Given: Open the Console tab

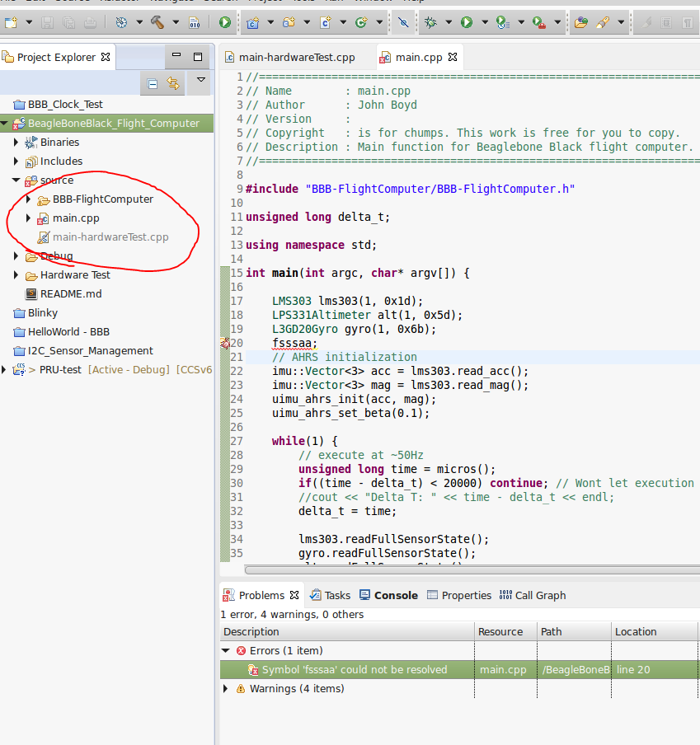Looking at the screenshot, I should click(388, 595).
